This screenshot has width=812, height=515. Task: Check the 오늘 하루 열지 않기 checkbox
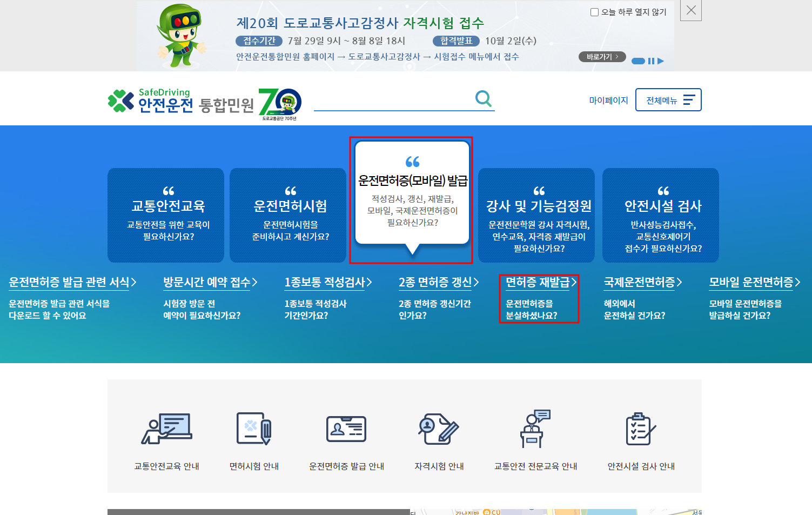coord(594,12)
